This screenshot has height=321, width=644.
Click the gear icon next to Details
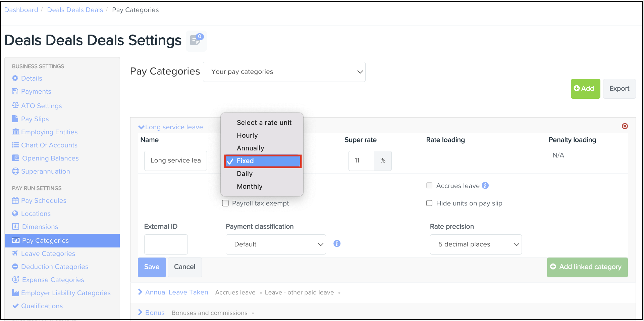pos(15,78)
